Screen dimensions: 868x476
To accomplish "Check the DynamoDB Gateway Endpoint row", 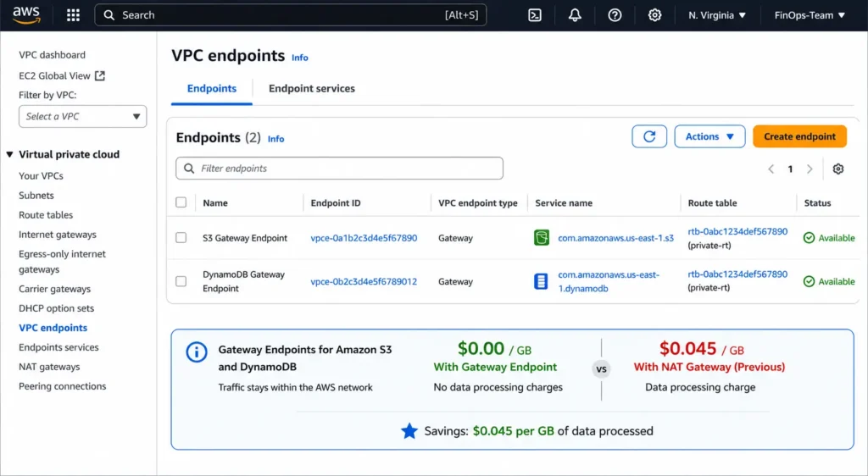I will (x=181, y=281).
